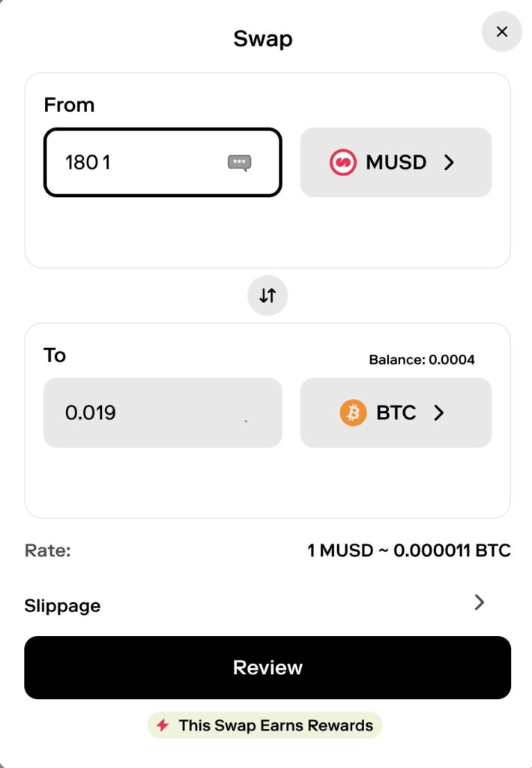Expand the Slippage settings chevron
The height and width of the screenshot is (768, 532).
tap(480, 602)
